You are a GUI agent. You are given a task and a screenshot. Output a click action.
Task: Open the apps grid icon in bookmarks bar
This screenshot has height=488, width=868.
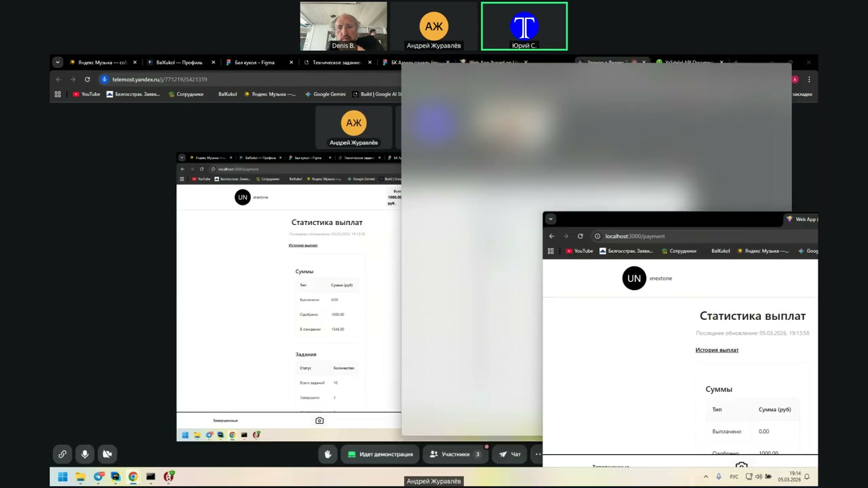pyautogui.click(x=58, y=94)
